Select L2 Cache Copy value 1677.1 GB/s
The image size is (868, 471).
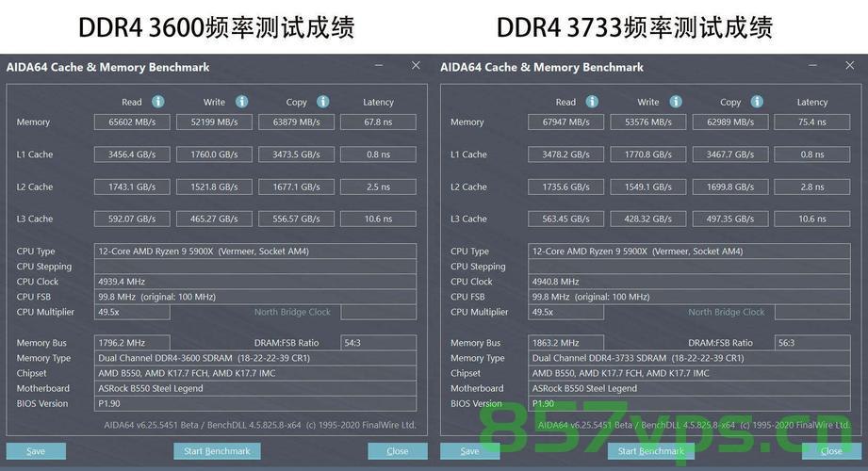296,187
